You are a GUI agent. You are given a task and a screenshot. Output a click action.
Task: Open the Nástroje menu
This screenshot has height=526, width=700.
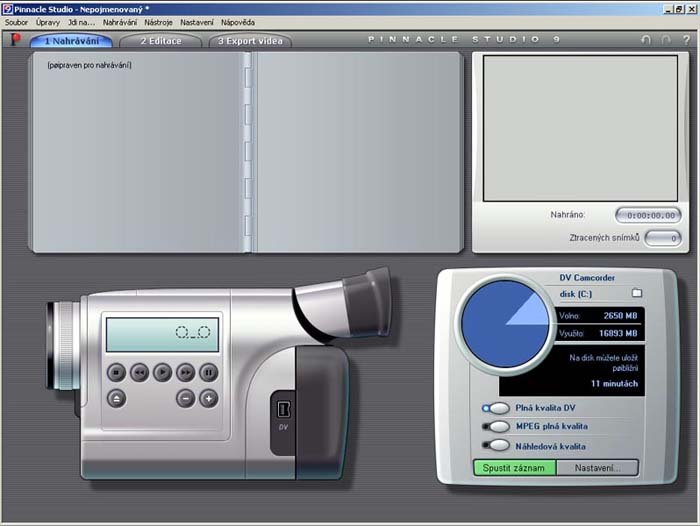pos(158,22)
